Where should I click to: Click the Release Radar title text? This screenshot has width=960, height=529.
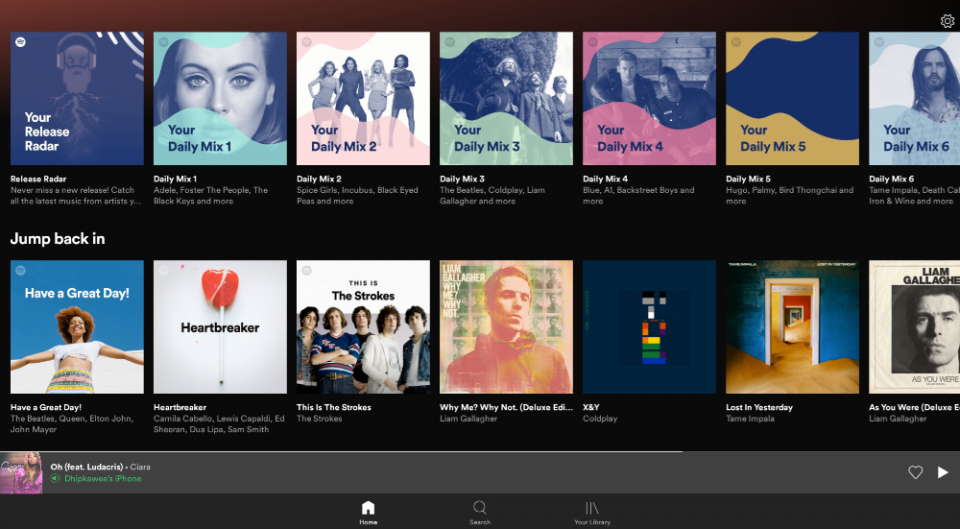38,179
